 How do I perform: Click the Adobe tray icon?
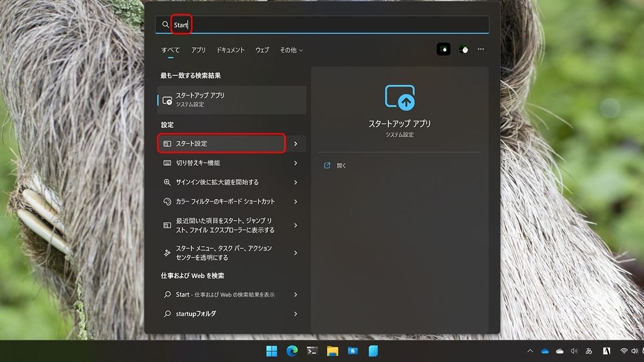point(606,351)
